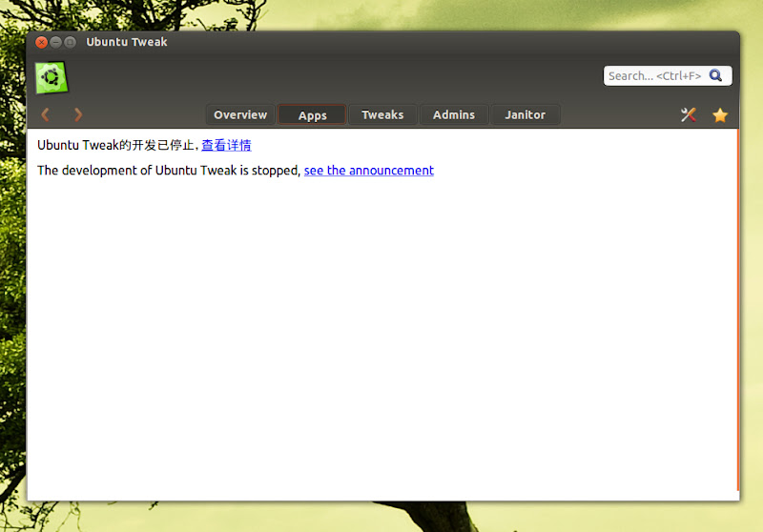Open the 'see the announcement' link
The image size is (763, 532).
click(x=369, y=171)
